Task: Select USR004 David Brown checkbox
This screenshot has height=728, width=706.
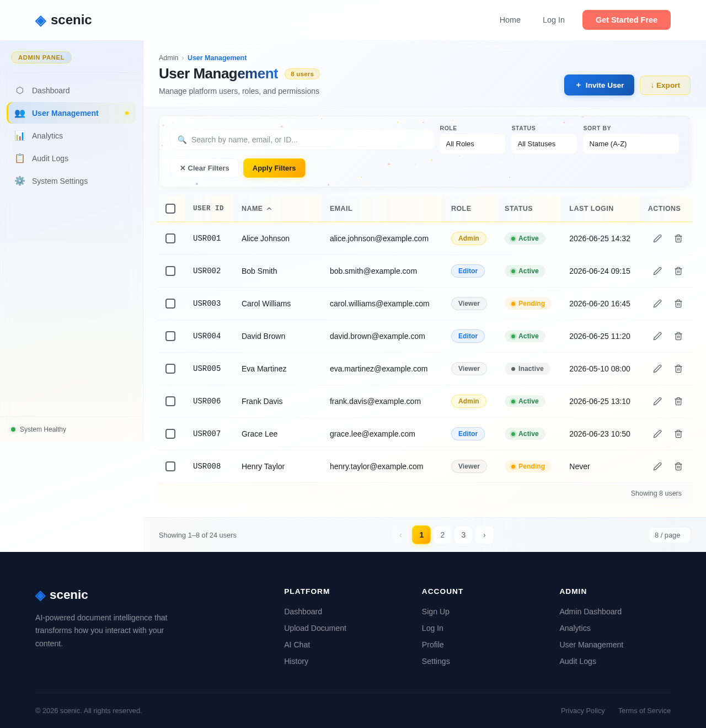Action: tap(170, 336)
